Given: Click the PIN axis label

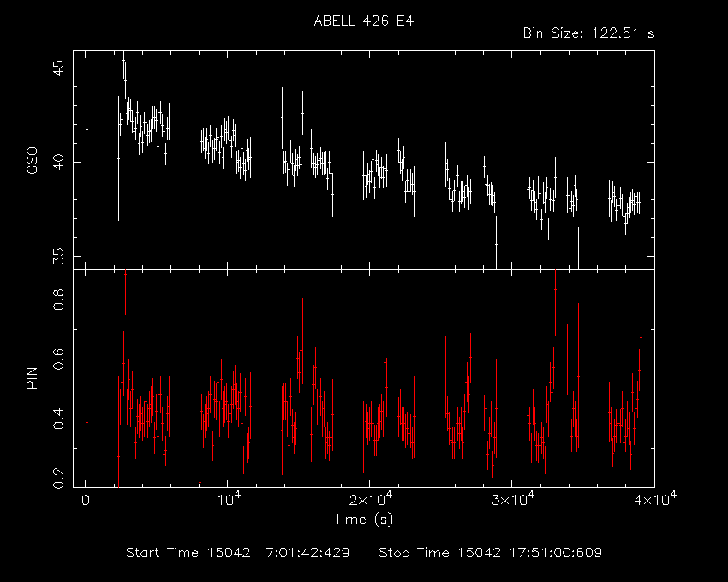Looking at the screenshot, I should point(32,377).
